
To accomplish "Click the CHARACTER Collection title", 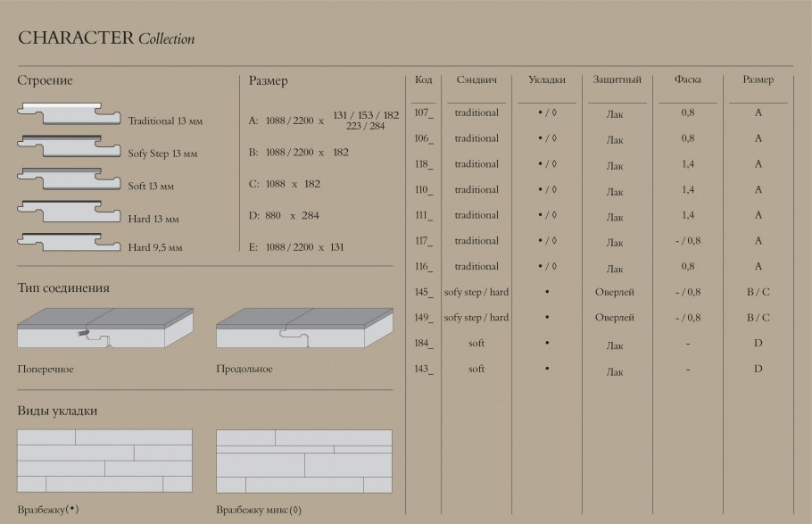I will pyautogui.click(x=106, y=38).
